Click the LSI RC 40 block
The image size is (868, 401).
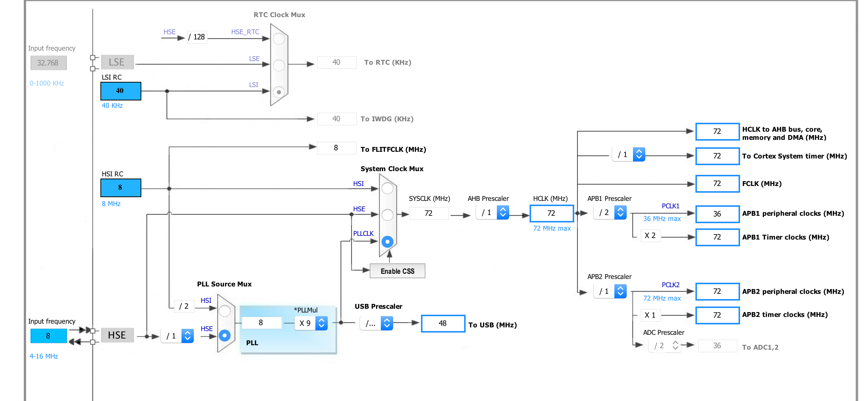(x=121, y=91)
